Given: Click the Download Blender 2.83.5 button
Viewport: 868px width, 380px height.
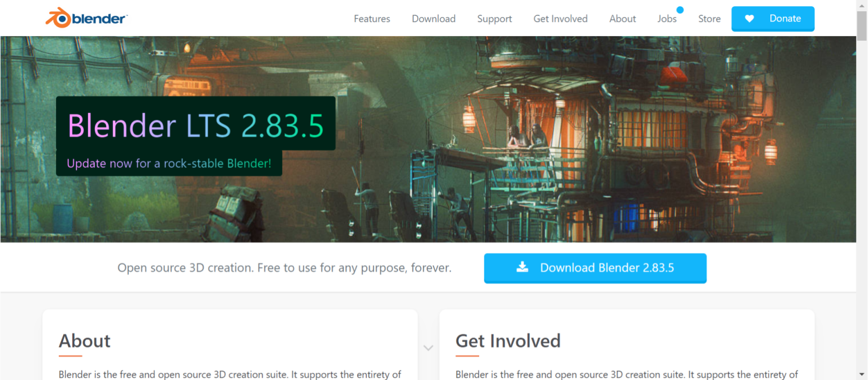Looking at the screenshot, I should pyautogui.click(x=595, y=267).
